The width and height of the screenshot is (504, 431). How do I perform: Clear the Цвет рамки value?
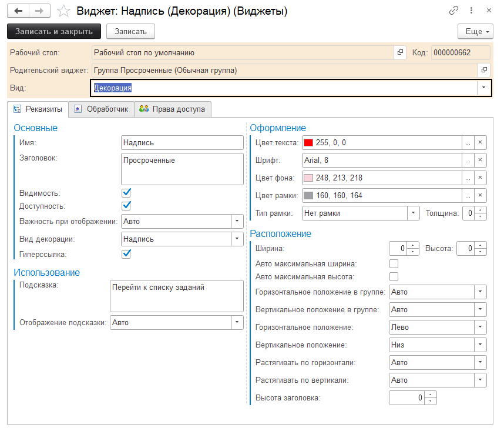(x=480, y=195)
